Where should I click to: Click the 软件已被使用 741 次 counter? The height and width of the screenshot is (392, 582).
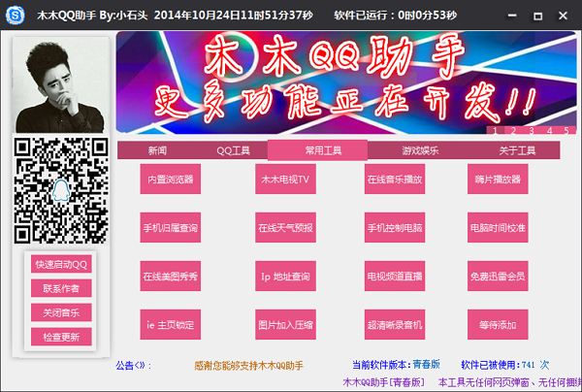point(504,365)
